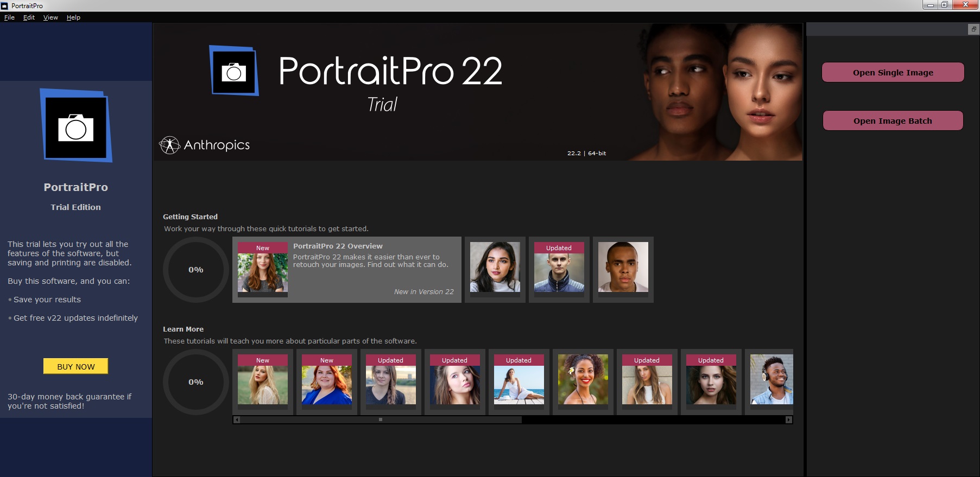Screen dimensions: 980x477
Task: Click the 'Getting Started' heading
Action: point(190,217)
